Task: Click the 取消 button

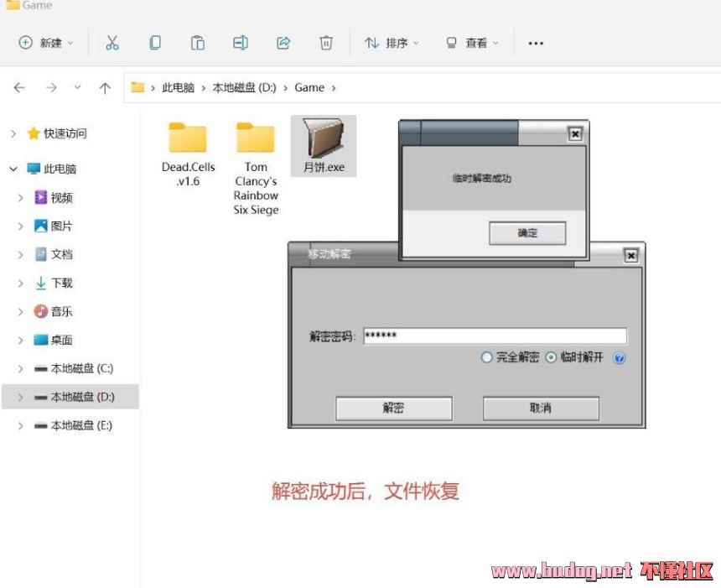Action: (541, 408)
